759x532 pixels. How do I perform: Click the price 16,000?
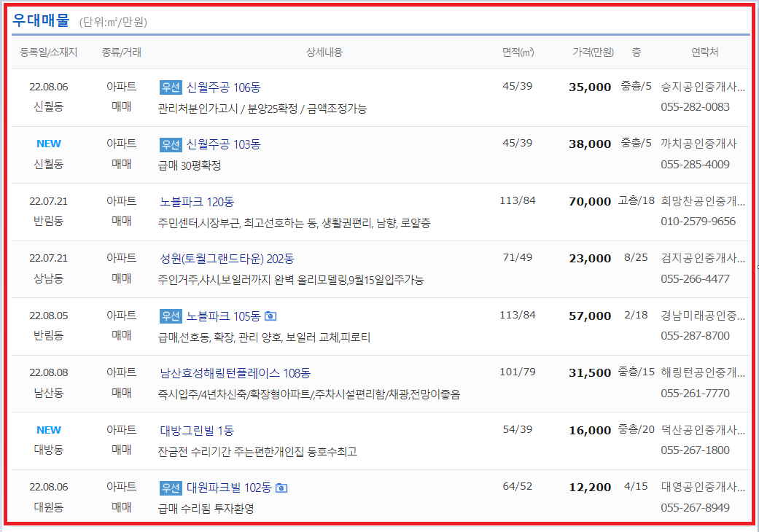590,431
